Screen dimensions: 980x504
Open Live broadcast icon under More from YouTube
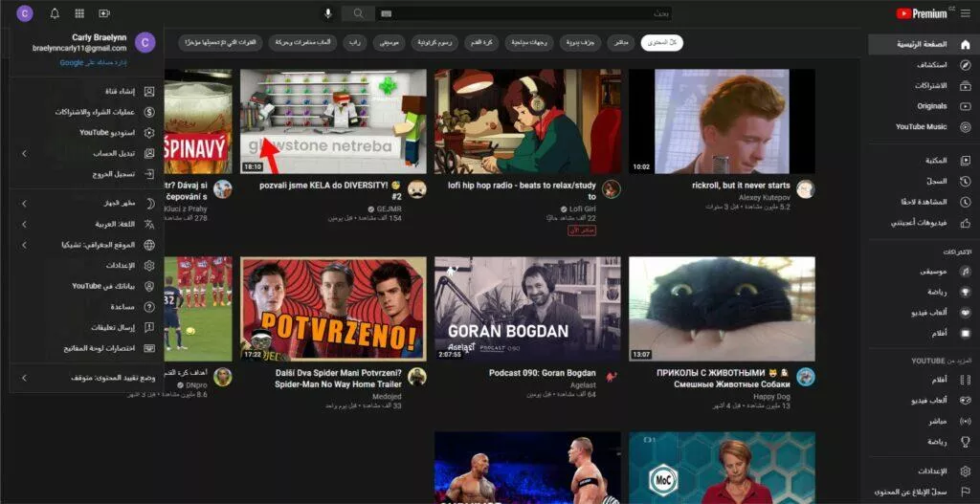966,421
